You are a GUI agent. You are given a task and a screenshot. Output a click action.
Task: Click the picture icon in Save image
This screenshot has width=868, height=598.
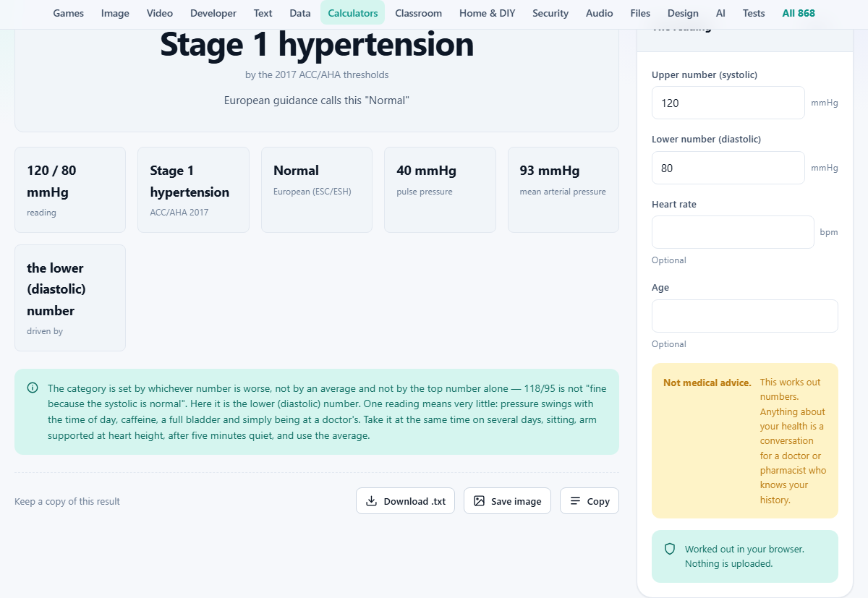[x=479, y=501]
